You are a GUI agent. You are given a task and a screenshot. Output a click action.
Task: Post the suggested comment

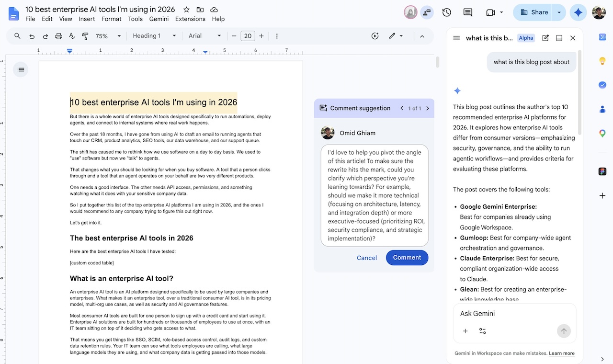(407, 258)
